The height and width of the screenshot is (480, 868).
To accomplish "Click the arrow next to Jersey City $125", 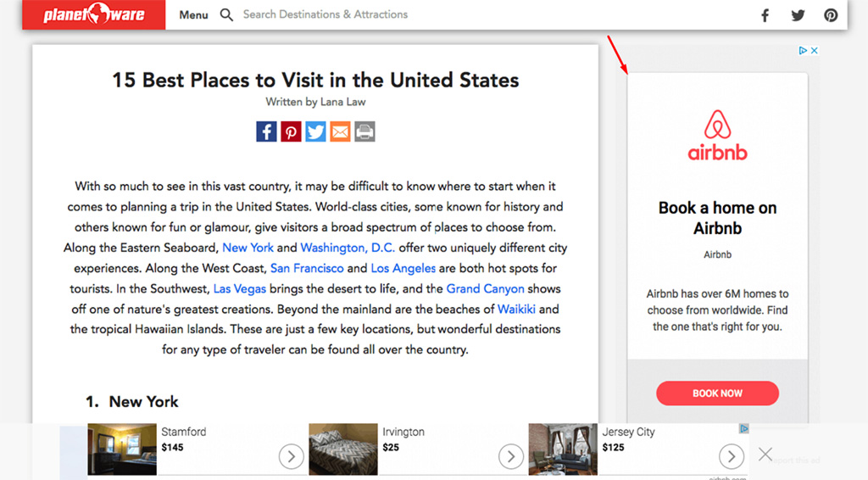I will point(732,456).
